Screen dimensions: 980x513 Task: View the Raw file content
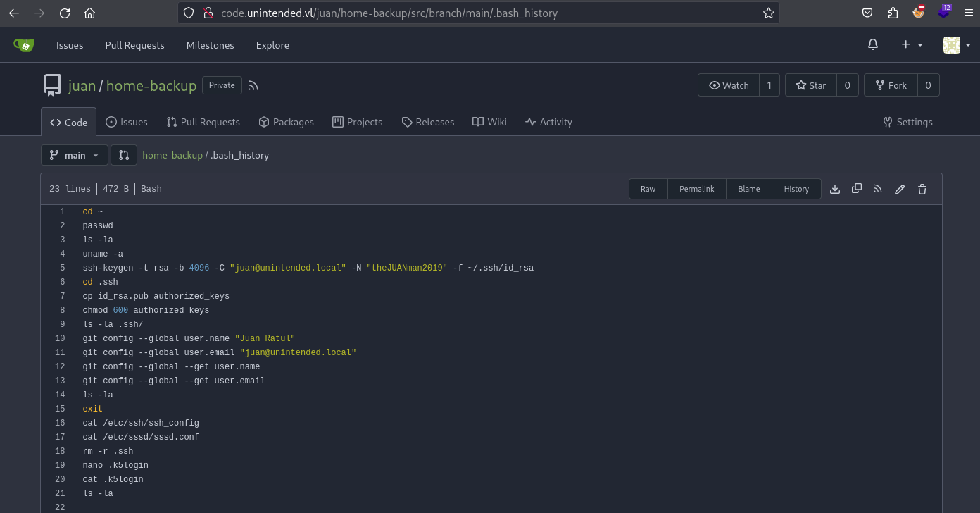[648, 189]
